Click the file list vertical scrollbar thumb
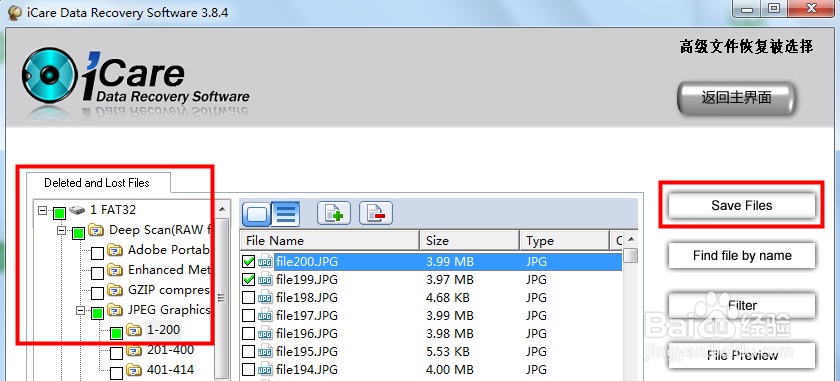 pos(631,255)
